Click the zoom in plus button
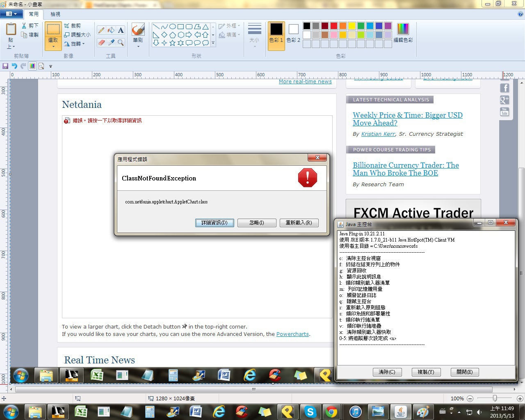 tap(520, 398)
